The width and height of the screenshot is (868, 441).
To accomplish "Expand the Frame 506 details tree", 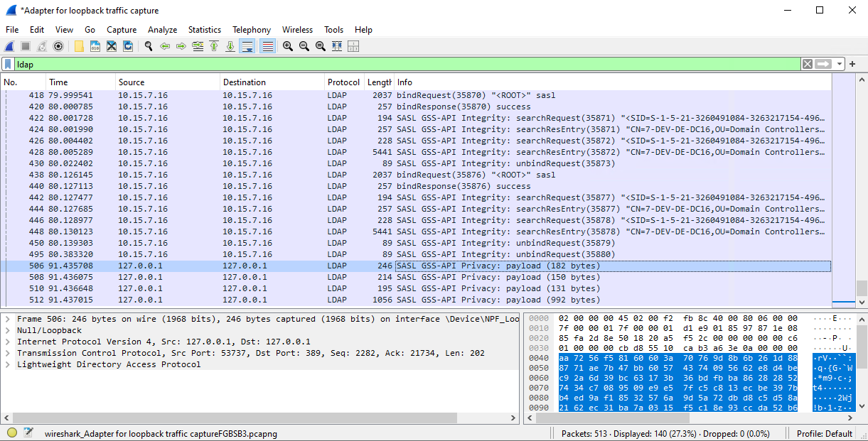I will click(x=7, y=319).
